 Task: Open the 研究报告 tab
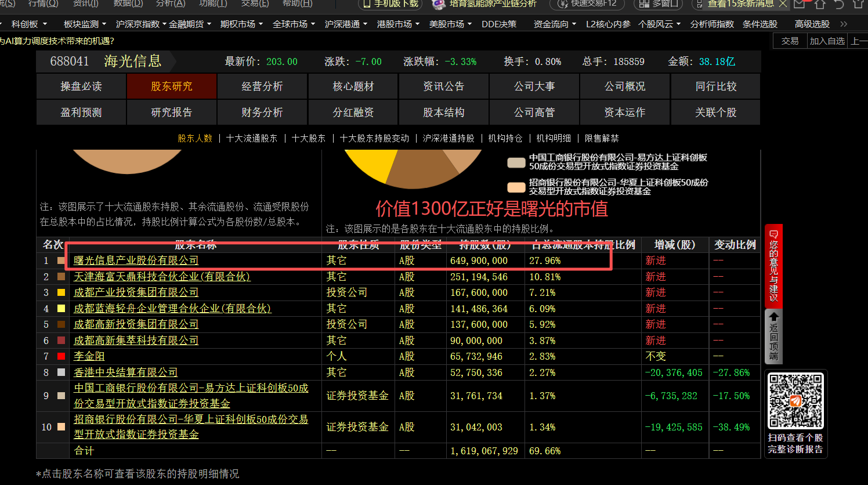pos(172,113)
